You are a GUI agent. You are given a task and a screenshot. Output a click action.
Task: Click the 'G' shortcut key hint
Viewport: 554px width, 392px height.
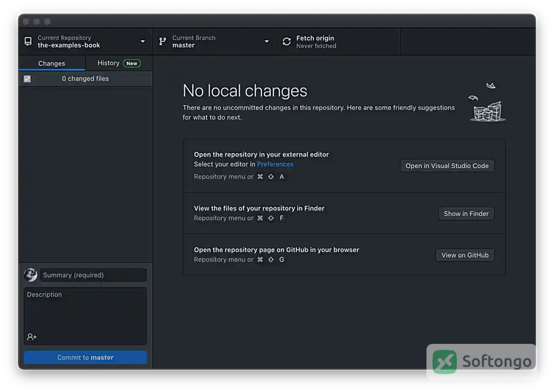pos(282,260)
